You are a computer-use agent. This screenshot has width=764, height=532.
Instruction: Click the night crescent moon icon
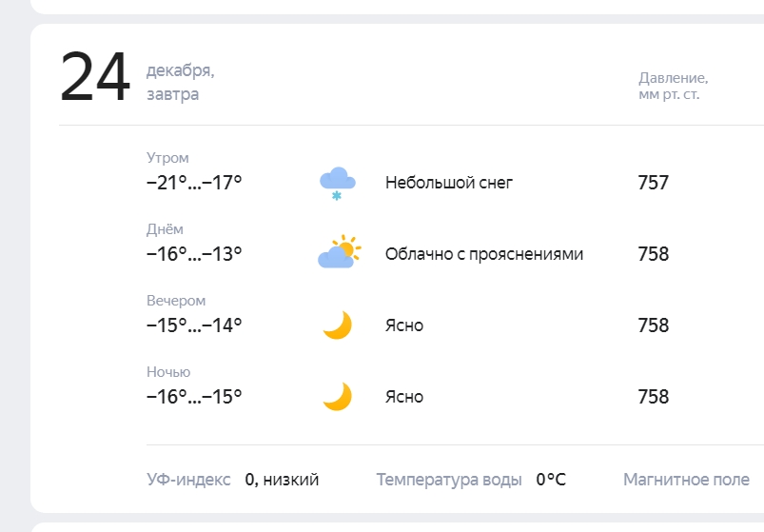pos(337,397)
